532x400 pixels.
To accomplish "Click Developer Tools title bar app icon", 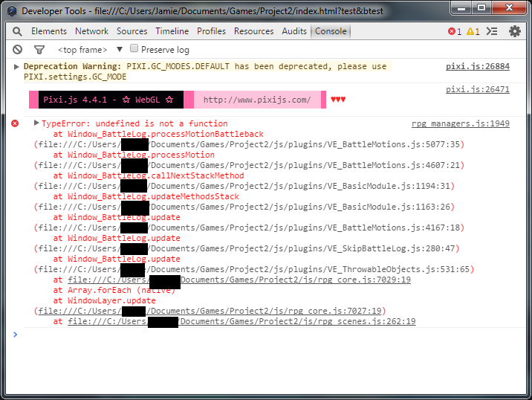I will coord(12,11).
